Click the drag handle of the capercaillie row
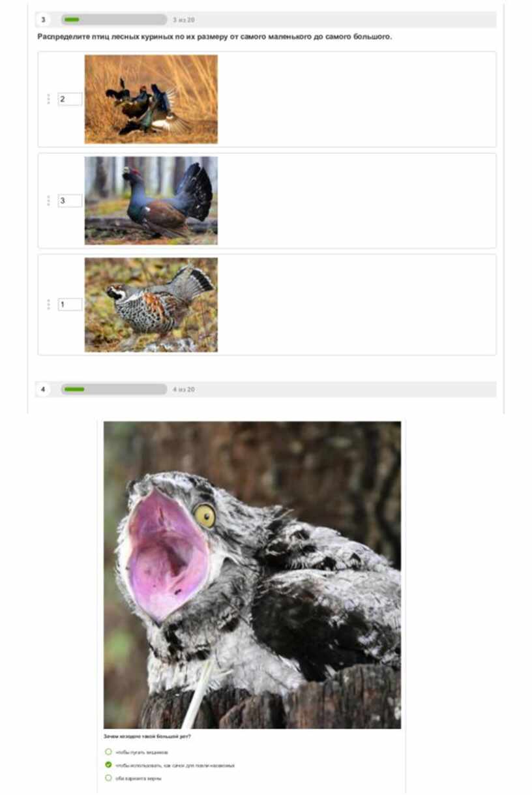The width and height of the screenshot is (532, 795). coord(48,201)
